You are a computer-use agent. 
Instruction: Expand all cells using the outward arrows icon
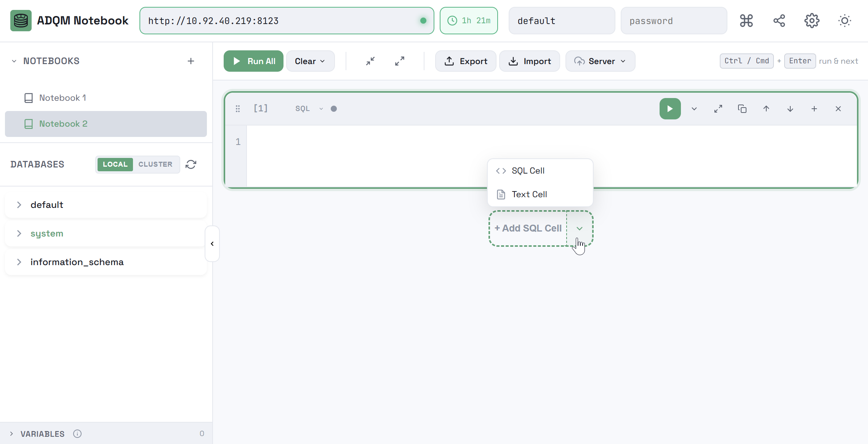coord(399,61)
